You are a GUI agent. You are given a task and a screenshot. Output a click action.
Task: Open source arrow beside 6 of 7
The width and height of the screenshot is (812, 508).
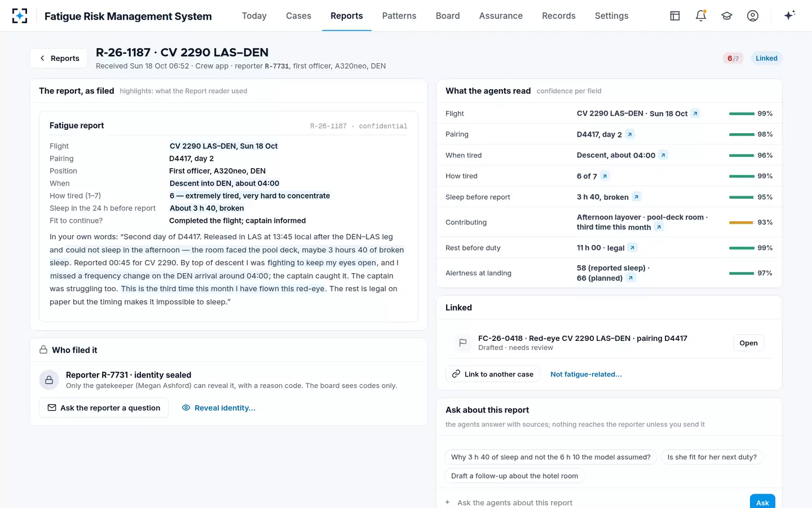point(604,176)
